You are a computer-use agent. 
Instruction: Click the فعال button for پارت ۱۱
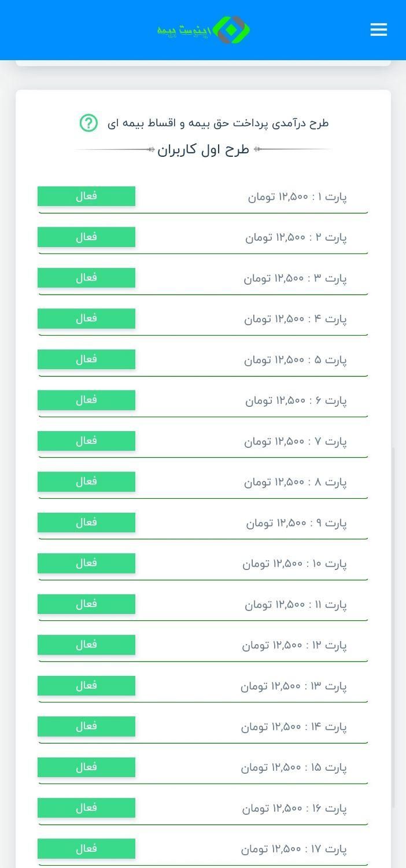pos(86,604)
